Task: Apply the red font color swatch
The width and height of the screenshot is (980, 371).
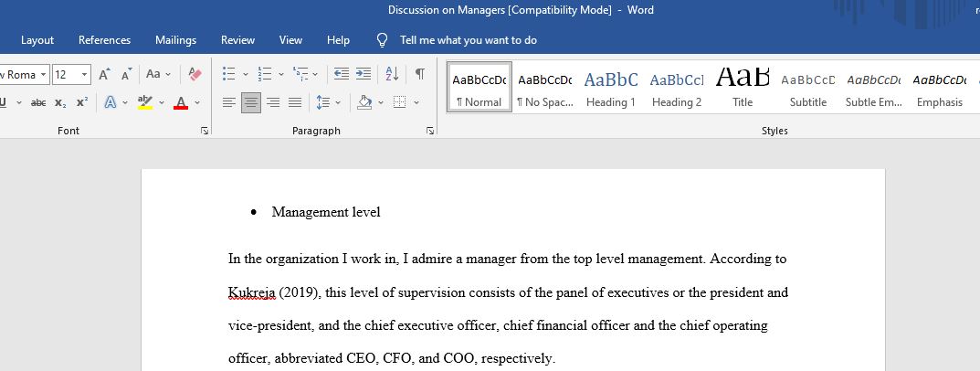Action: 181,102
